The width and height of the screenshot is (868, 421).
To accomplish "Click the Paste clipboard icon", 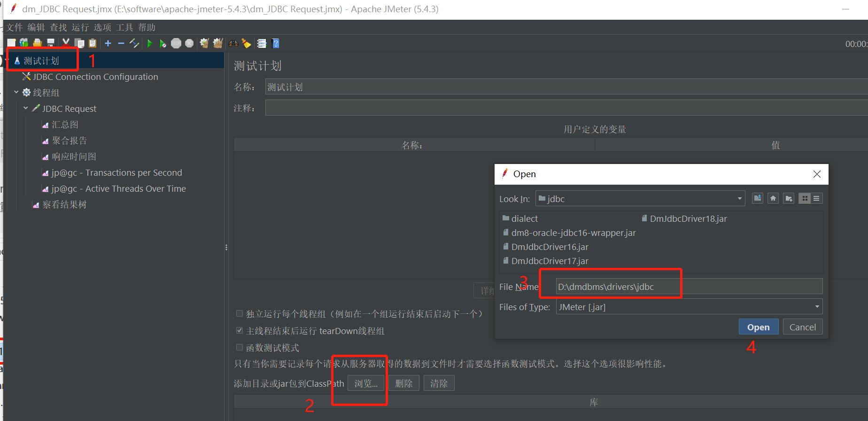I will 93,43.
